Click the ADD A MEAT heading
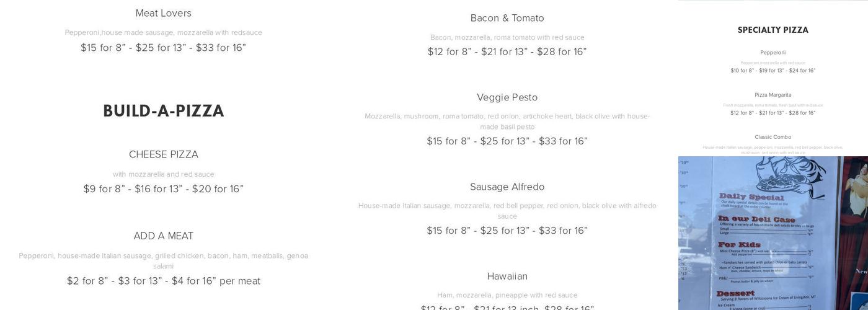This screenshot has width=868, height=310. click(163, 236)
